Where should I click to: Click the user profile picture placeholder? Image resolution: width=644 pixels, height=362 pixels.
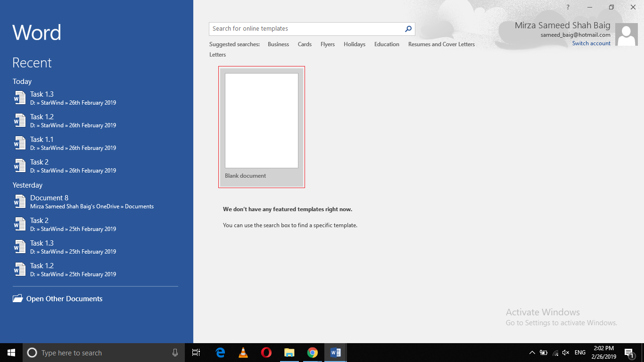(x=627, y=35)
